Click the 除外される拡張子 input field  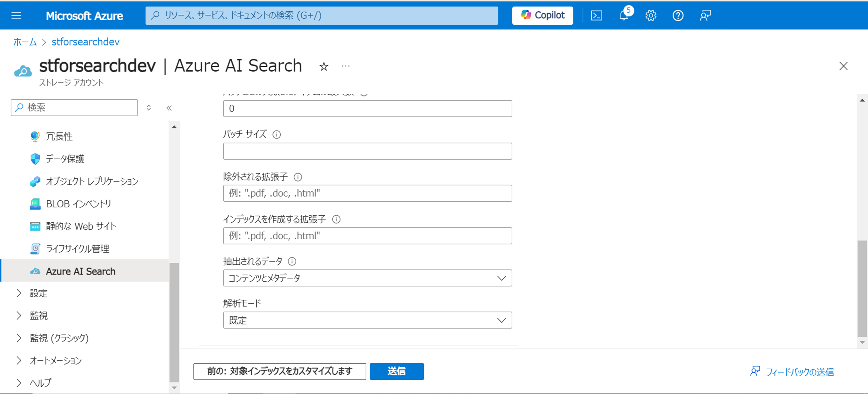coord(367,193)
